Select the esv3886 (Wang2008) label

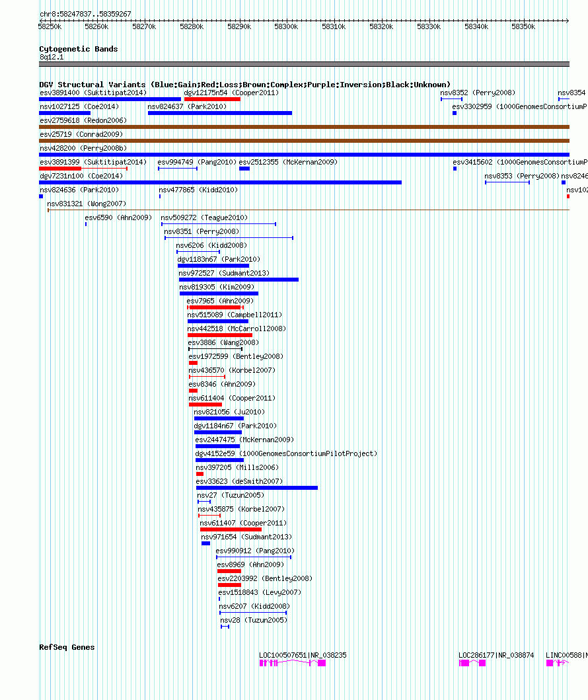[x=223, y=342]
